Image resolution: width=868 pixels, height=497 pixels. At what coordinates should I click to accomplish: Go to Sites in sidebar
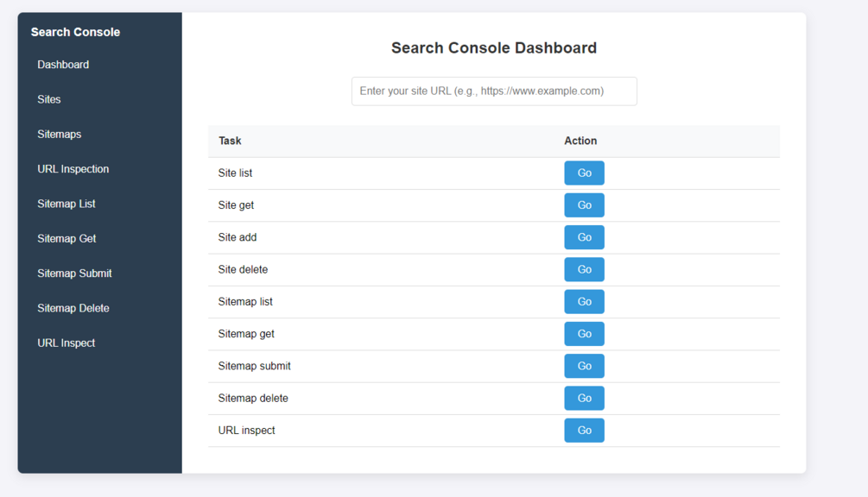coord(49,99)
